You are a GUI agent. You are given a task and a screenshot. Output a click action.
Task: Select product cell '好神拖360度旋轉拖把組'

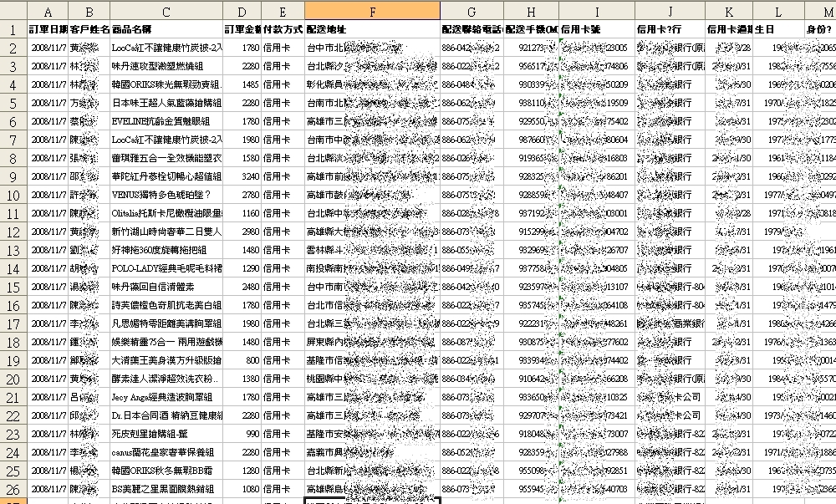[166, 250]
